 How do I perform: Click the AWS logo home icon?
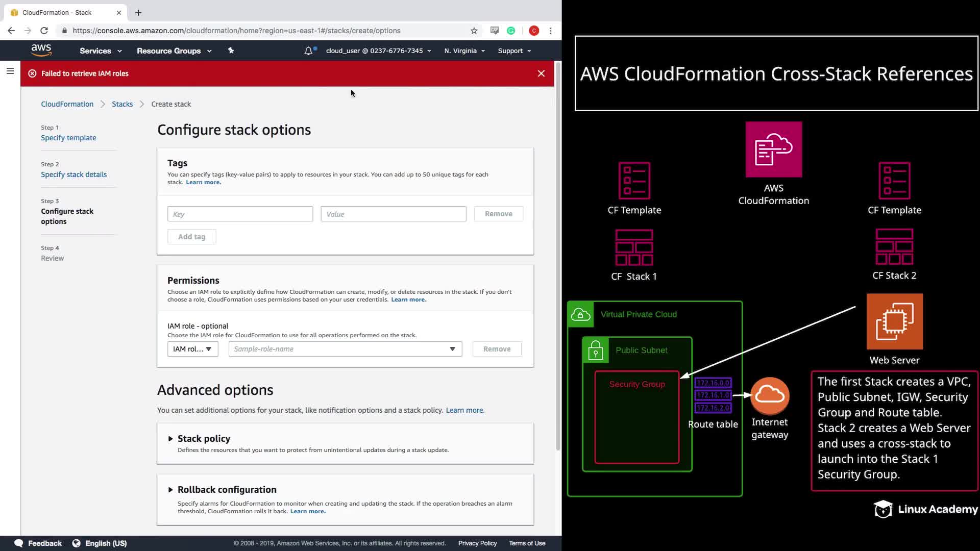coord(41,50)
